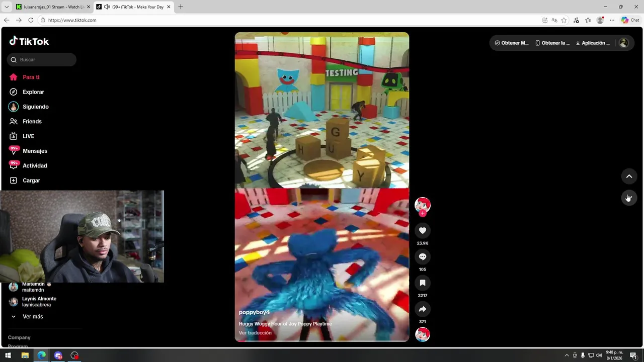Open the Favorites list icon
Viewport: 644px width, 362px height.
[588, 20]
